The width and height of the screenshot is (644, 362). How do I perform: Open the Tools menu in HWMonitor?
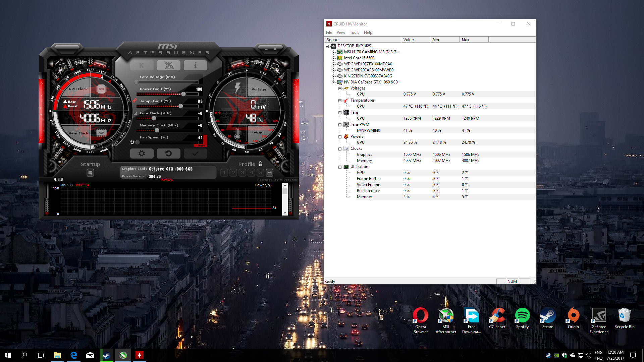pyautogui.click(x=355, y=33)
